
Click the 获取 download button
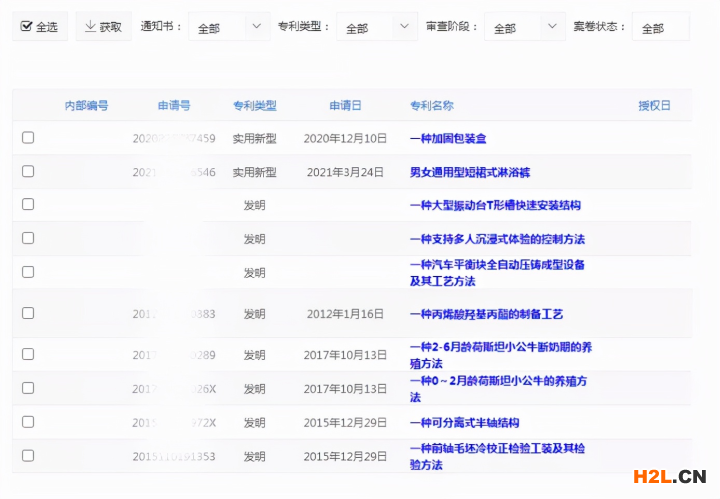(x=103, y=27)
